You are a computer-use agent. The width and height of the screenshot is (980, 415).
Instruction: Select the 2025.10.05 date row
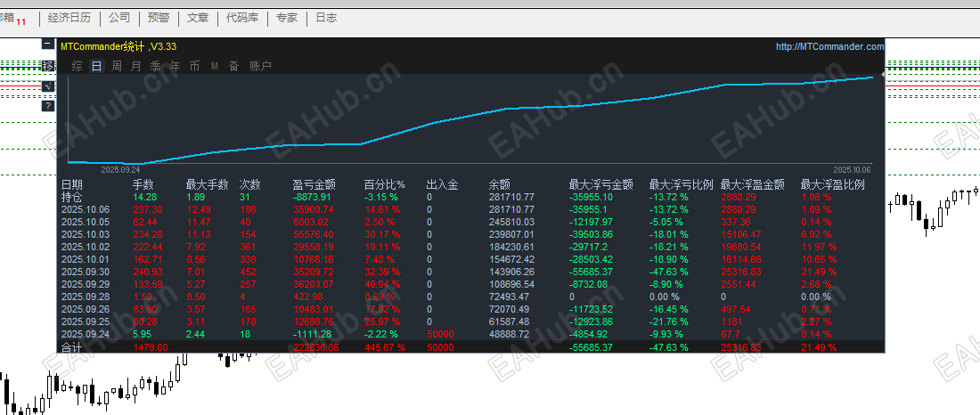[85, 222]
